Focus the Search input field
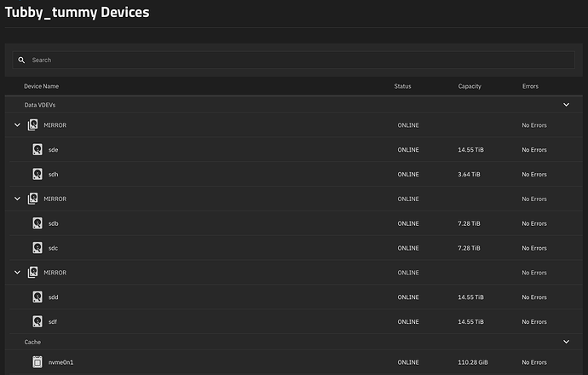This screenshot has height=375, width=588. pyautogui.click(x=294, y=60)
